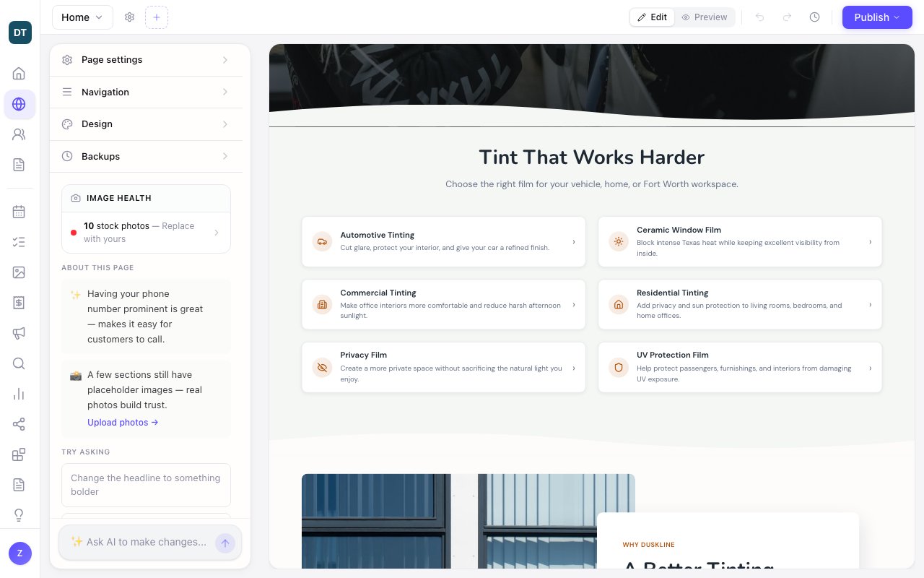Click the gear icon next to Home
924x578 pixels.
(130, 17)
